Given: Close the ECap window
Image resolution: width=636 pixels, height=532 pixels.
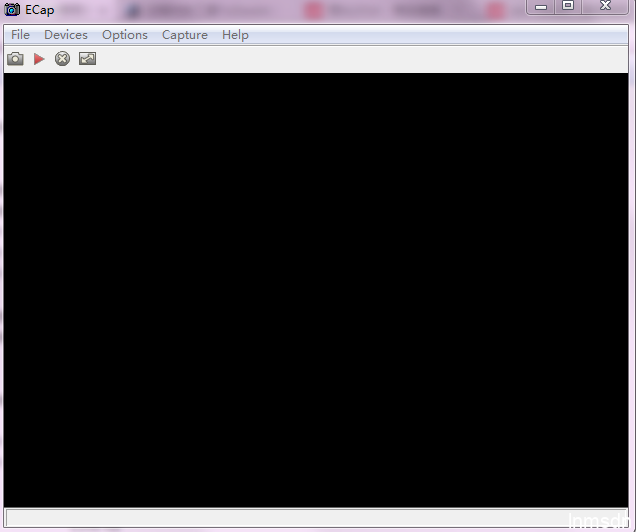Looking at the screenshot, I should pos(605,6).
